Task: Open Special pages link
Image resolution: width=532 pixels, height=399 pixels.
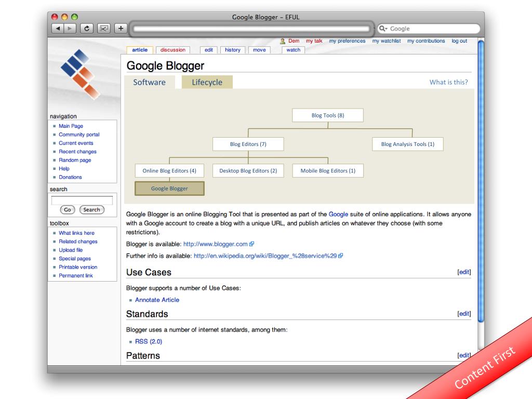Action: (75, 258)
